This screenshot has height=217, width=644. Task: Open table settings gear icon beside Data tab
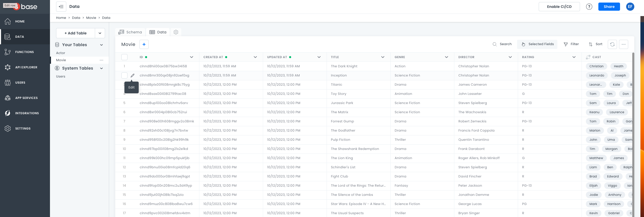point(176,32)
